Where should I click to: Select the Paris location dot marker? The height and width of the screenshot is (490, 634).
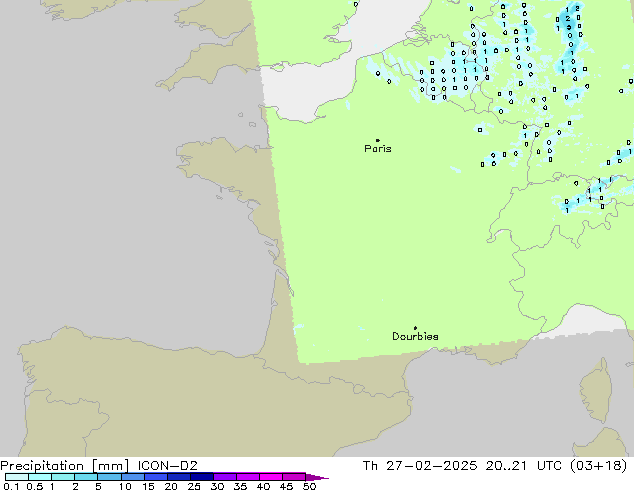378,140
